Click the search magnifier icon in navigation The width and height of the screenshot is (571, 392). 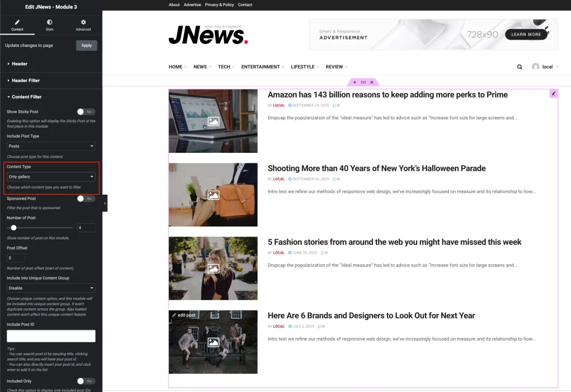(520, 67)
